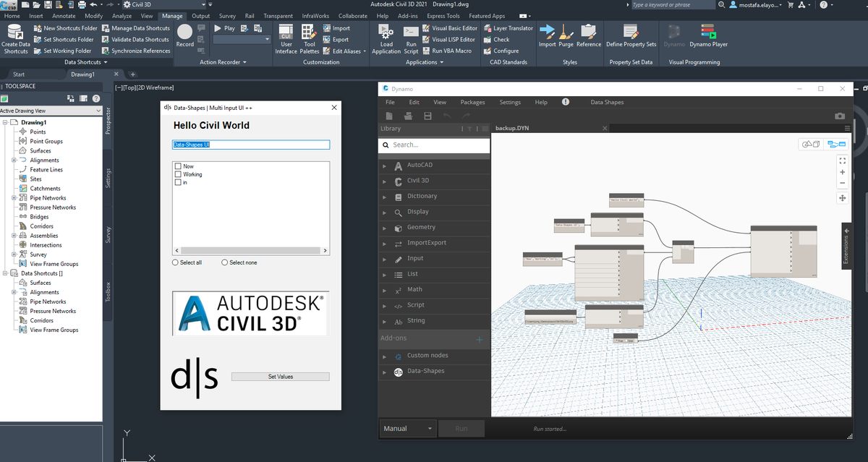The width and height of the screenshot is (868, 462).
Task: Switch to the Start drawing tab
Action: [x=19, y=74]
